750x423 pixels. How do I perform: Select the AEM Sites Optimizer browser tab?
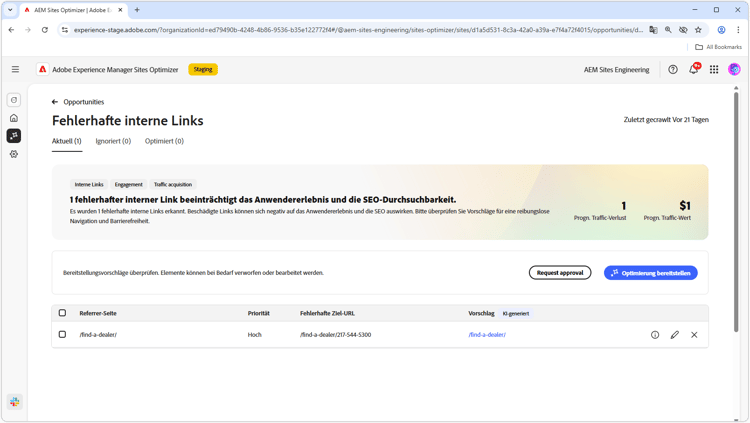coord(73,10)
